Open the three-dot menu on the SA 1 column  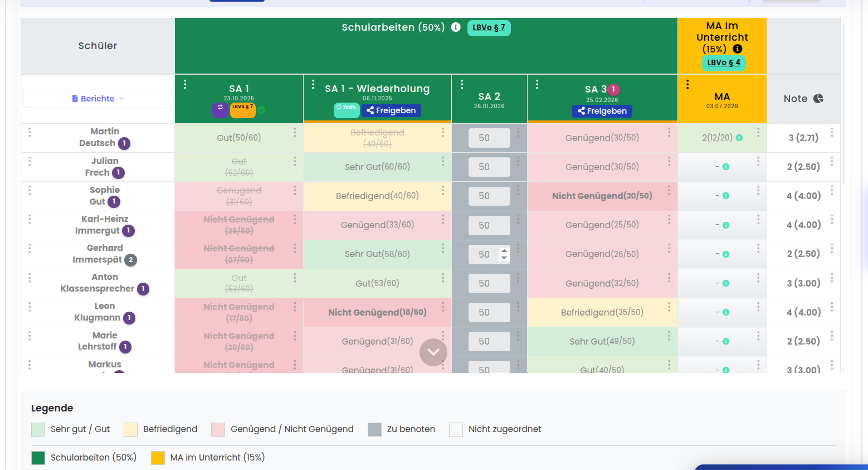pos(186,84)
